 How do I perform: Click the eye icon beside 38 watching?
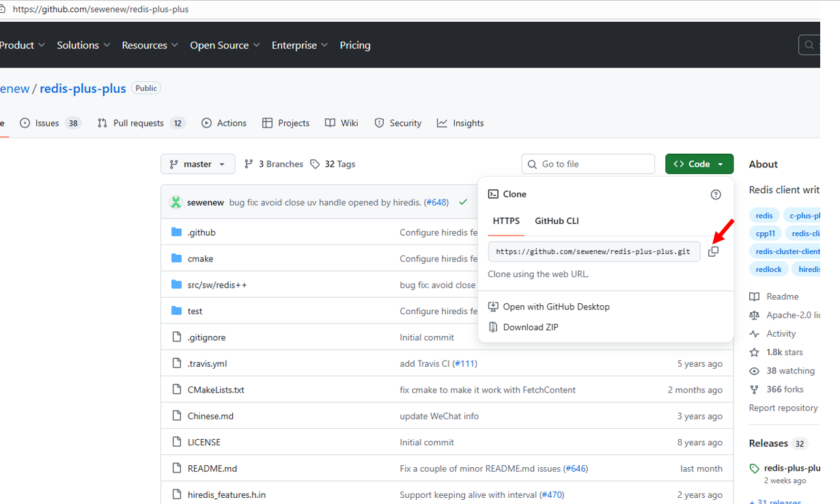(x=754, y=371)
